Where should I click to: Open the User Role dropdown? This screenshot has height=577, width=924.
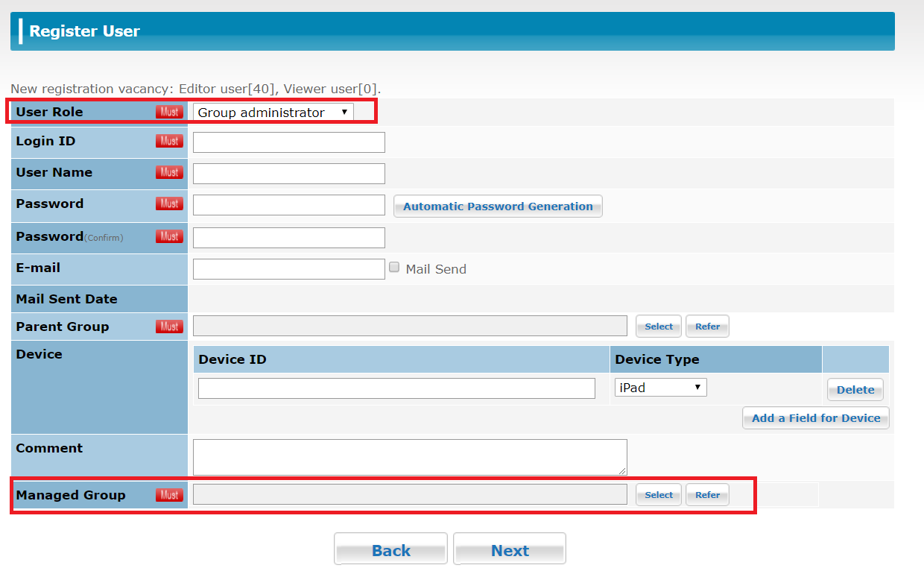273,113
